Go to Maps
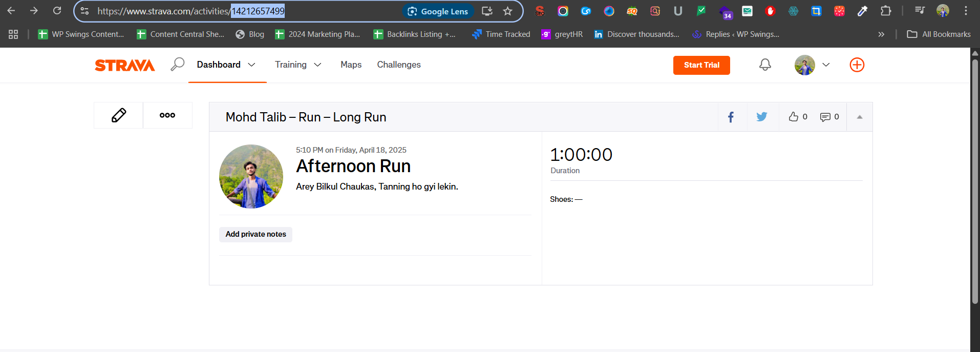980x352 pixels. coord(351,65)
